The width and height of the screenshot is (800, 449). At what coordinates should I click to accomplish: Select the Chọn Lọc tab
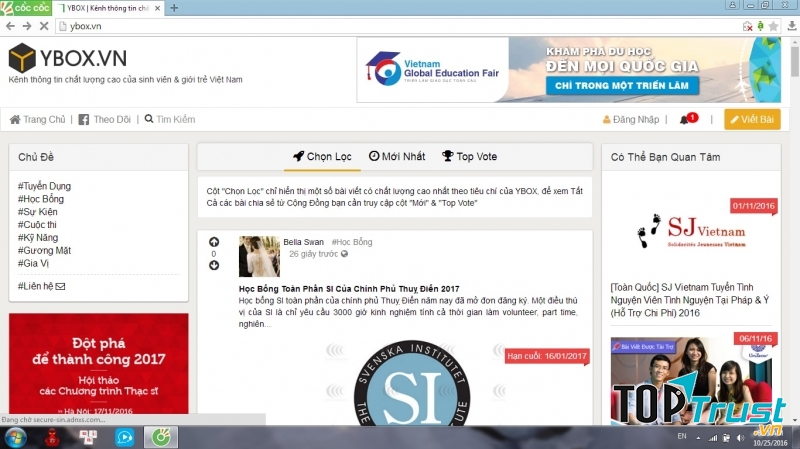point(322,157)
